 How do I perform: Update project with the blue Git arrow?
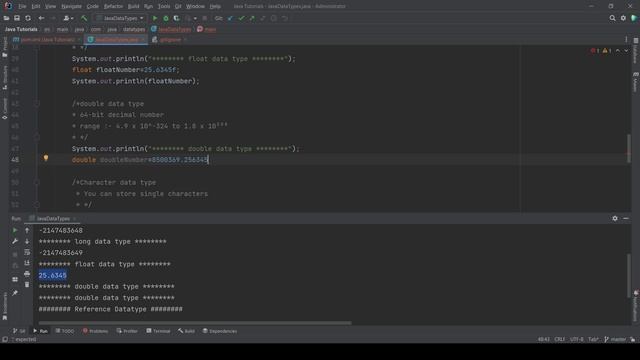230,18
